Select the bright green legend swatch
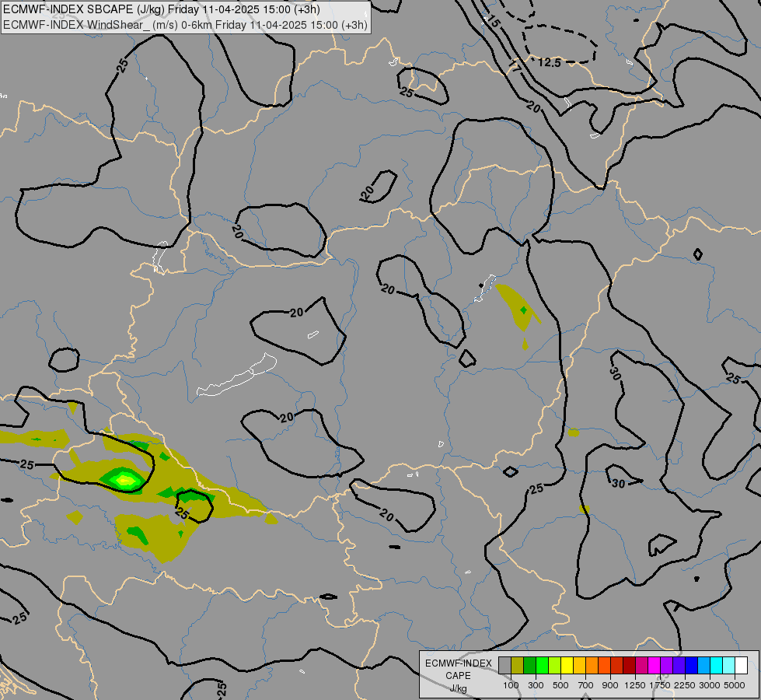The width and height of the screenshot is (761, 700). [542, 665]
